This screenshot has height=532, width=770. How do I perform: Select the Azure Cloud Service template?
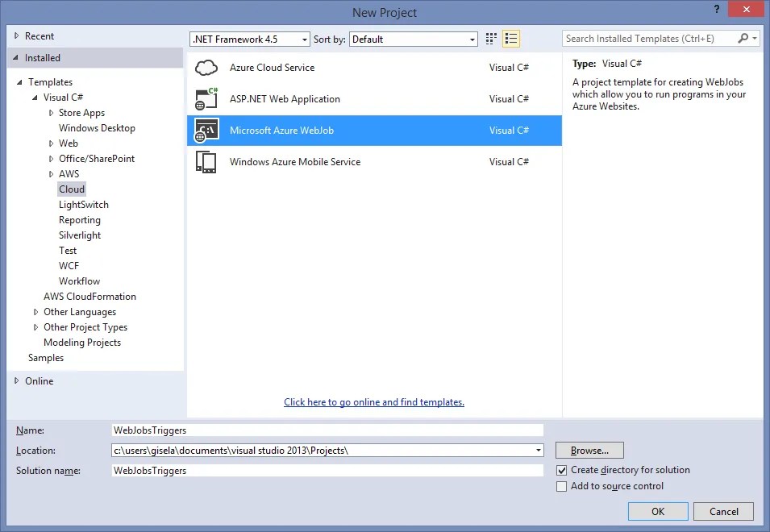pos(374,68)
